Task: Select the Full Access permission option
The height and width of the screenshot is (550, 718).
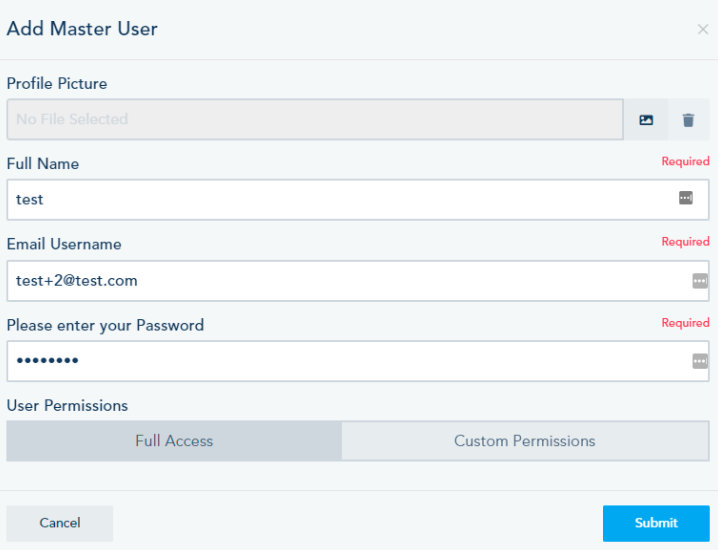Action: click(x=174, y=441)
